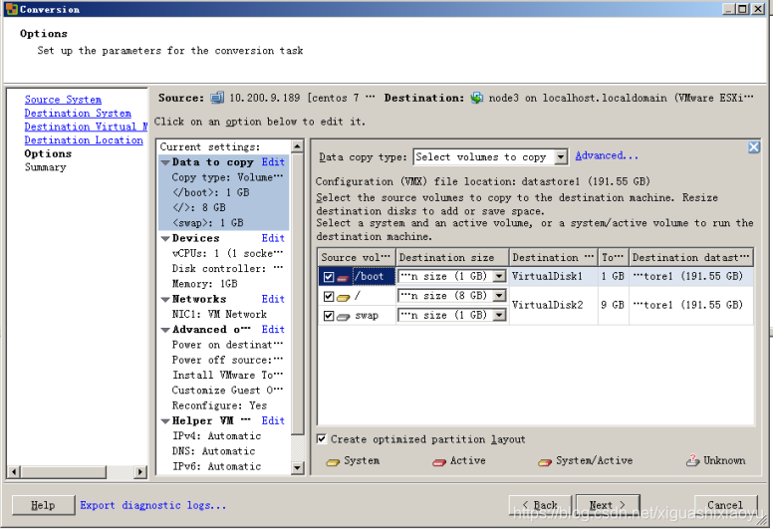
Task: Edit the Advanced options settings
Action: tap(273, 330)
